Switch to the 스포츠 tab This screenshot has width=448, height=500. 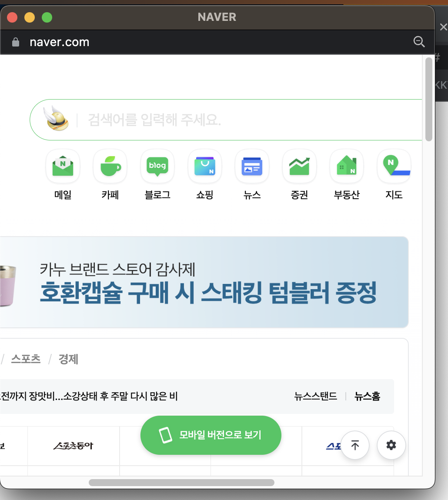[x=26, y=359]
